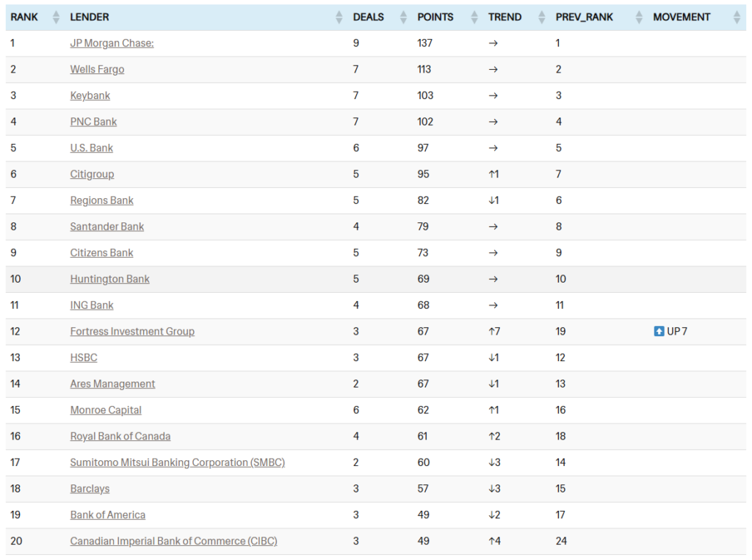Sort by LENDER column sort arrows

(x=339, y=17)
